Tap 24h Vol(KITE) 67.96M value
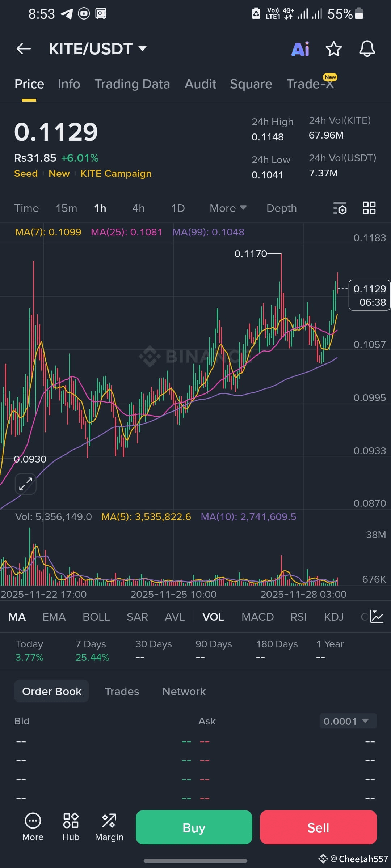Screen dimensions: 391x868 [326, 135]
